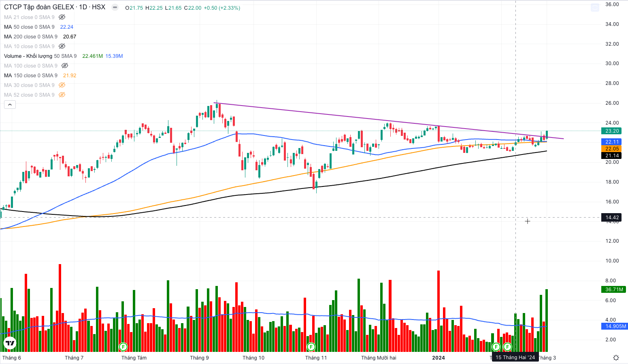This screenshot has height=364, width=628.
Task: Click the green 23.20 last price label
Action: click(612, 131)
